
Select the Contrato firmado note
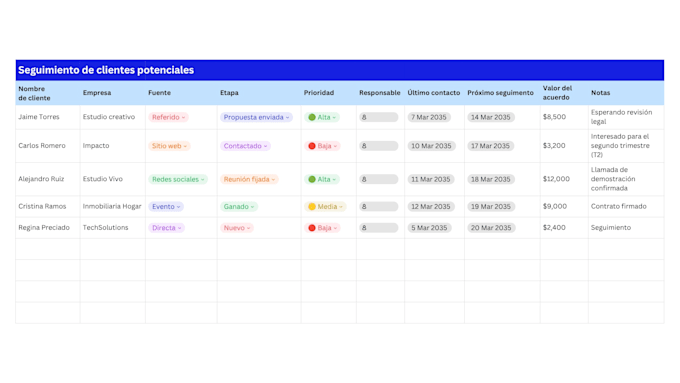tap(619, 206)
